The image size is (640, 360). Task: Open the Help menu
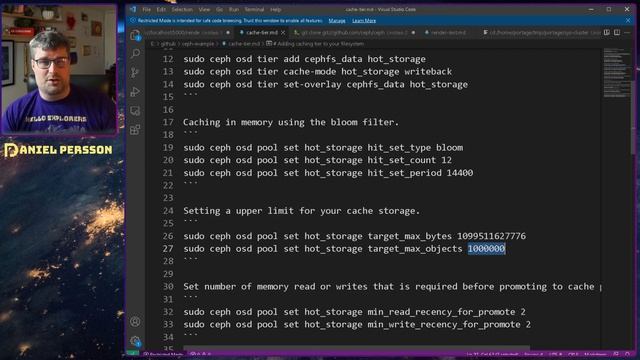tap(276, 9)
